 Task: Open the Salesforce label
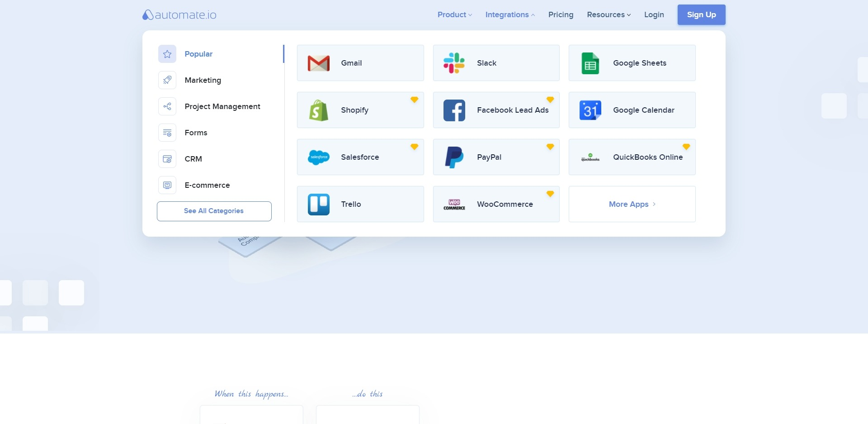coord(360,157)
